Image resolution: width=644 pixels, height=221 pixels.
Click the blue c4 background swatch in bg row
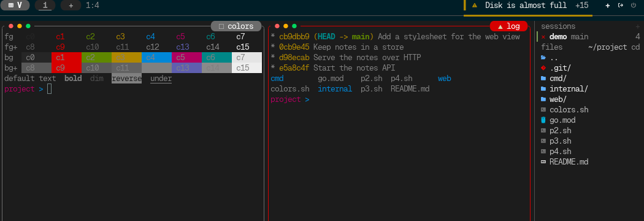156,58
